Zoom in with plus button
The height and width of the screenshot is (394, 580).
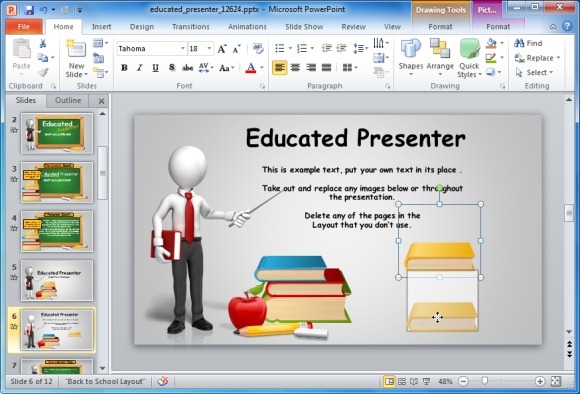[x=540, y=381]
